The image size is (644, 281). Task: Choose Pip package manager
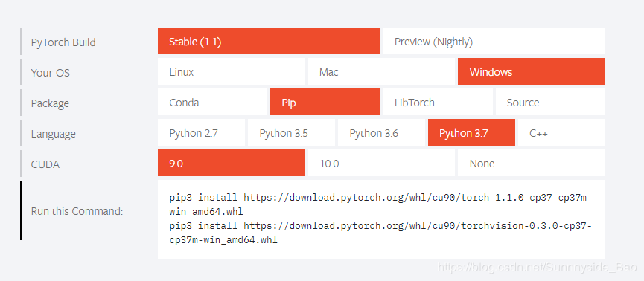click(x=325, y=102)
